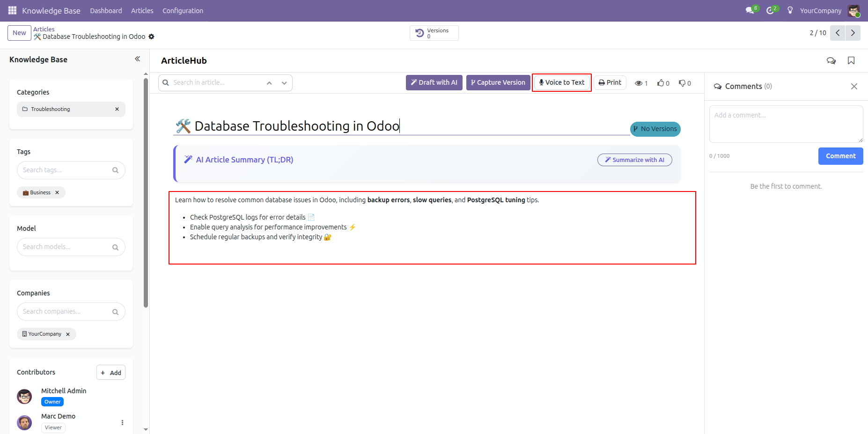Create a New article

click(19, 33)
